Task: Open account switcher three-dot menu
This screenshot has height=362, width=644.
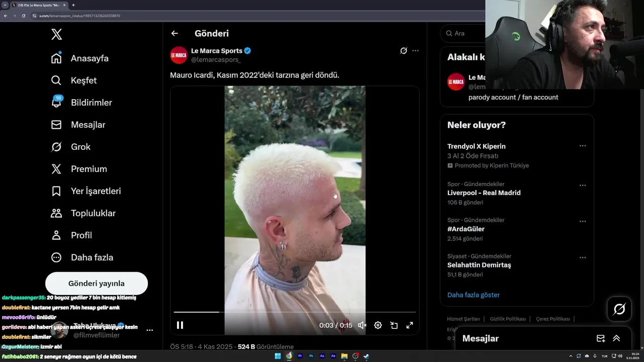Action: [x=149, y=330]
